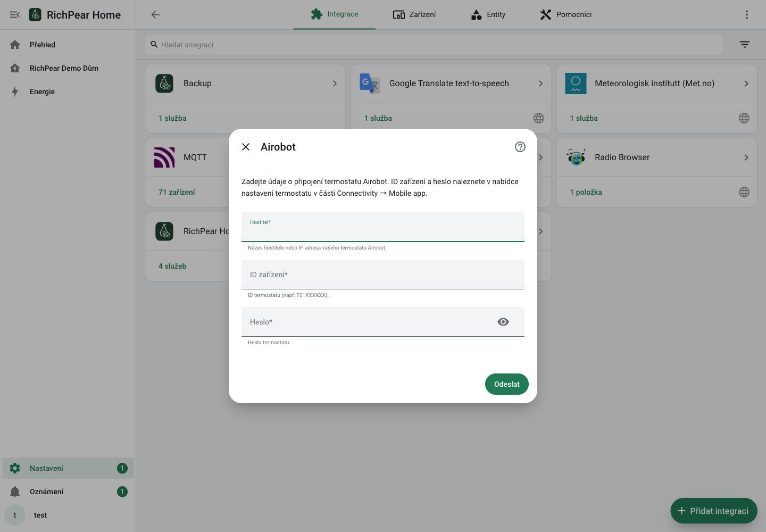
Task: Expand Google Translate text-to-speech chevron
Action: coord(540,84)
